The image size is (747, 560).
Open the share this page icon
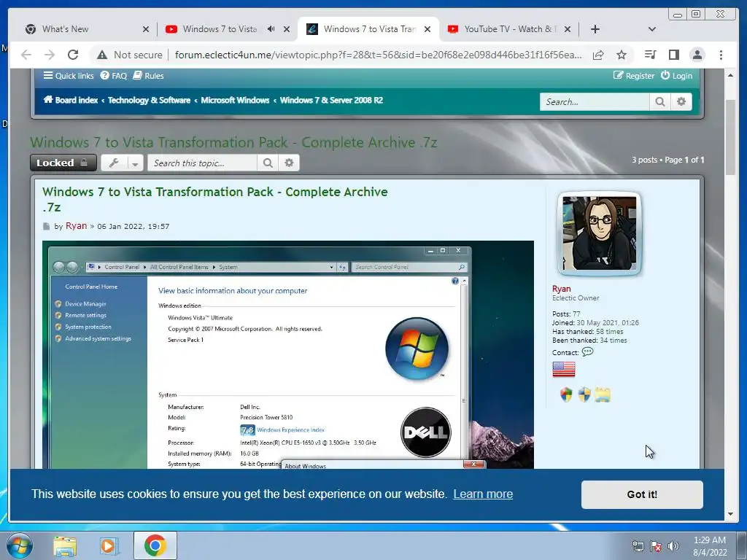pyautogui.click(x=598, y=55)
